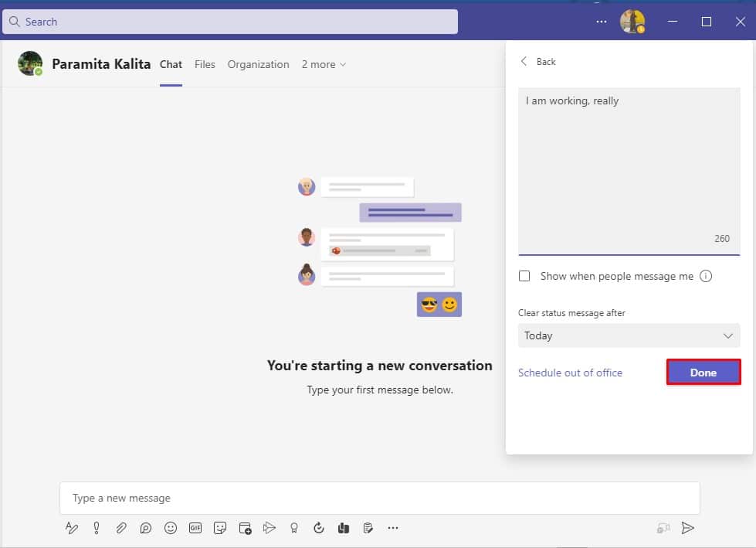Click the Done button
Screen dimensions: 756x548
pyautogui.click(x=703, y=372)
